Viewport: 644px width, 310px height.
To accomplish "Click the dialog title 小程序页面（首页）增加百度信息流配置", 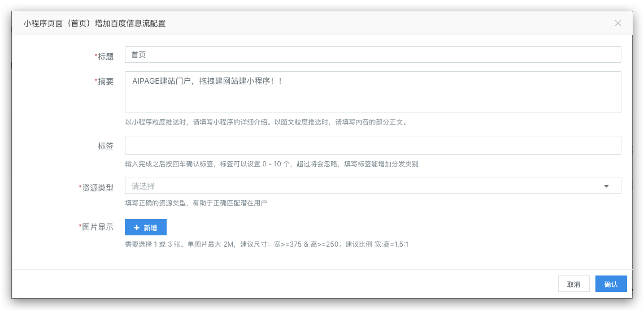I will pyautogui.click(x=94, y=23).
